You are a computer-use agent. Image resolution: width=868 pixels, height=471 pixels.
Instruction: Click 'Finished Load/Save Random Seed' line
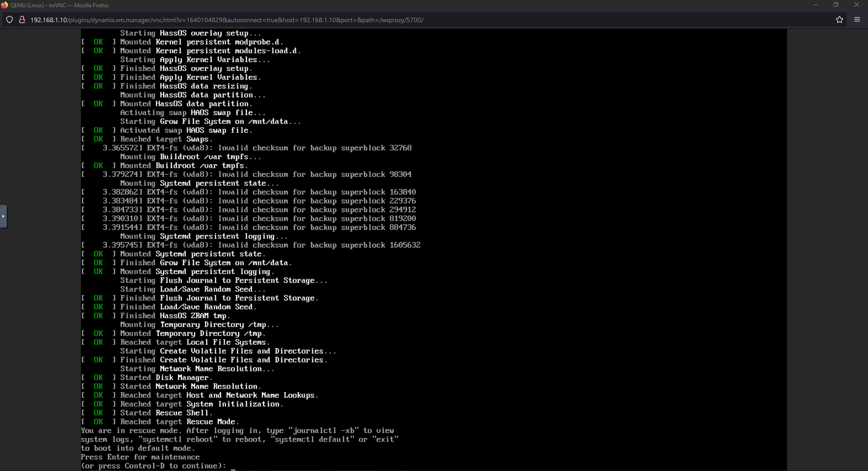point(169,307)
